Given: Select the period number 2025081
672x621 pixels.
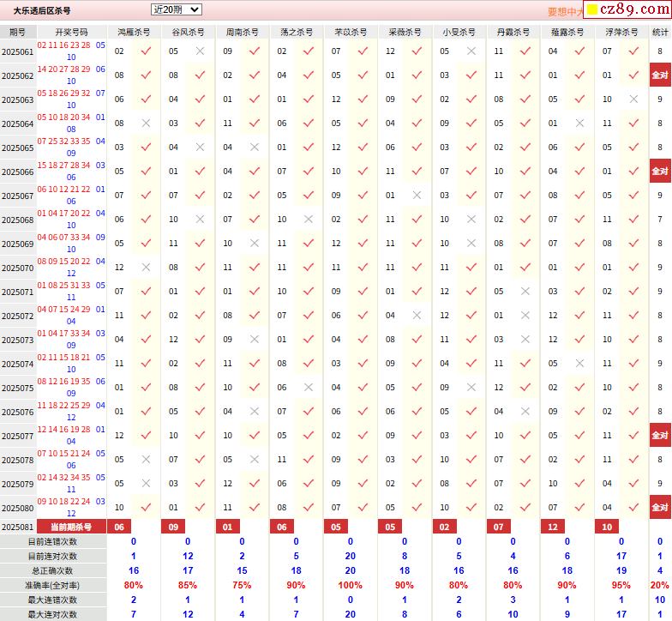Looking at the screenshot, I should tap(17, 527).
